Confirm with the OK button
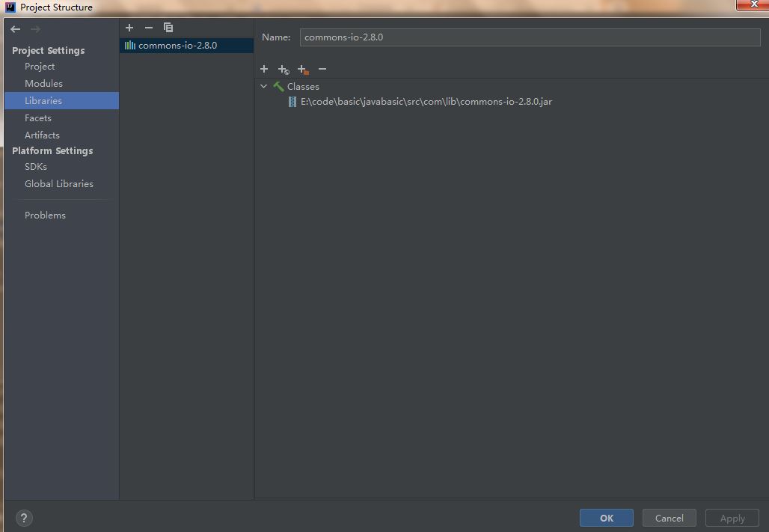 [x=606, y=518]
